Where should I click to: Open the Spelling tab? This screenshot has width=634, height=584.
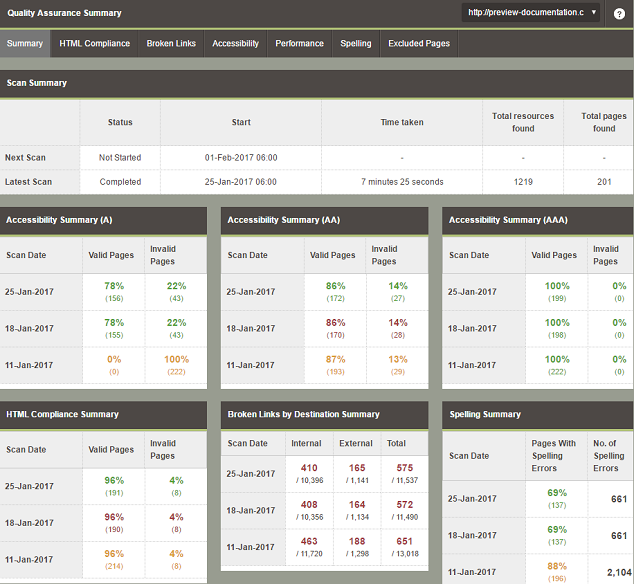click(x=356, y=43)
